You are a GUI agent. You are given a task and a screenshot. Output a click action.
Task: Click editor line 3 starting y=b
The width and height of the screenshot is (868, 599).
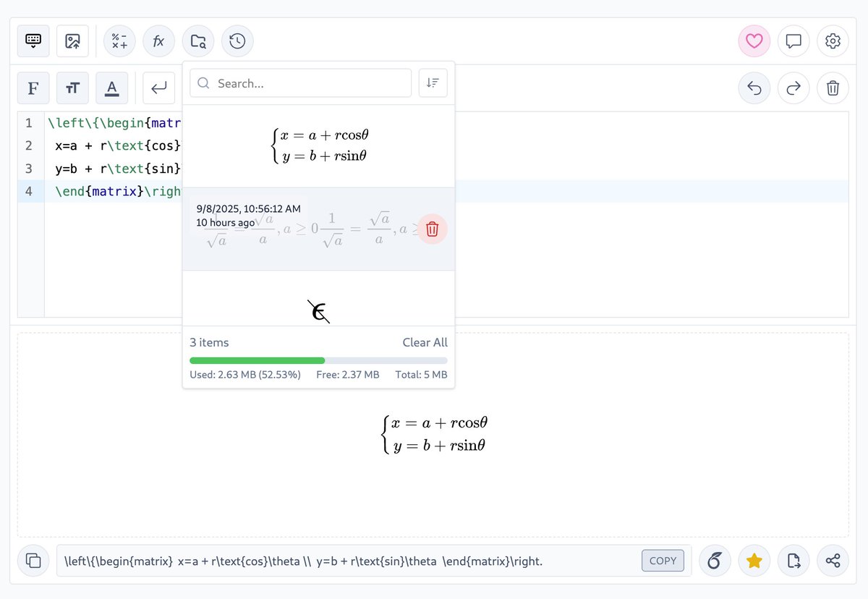117,169
